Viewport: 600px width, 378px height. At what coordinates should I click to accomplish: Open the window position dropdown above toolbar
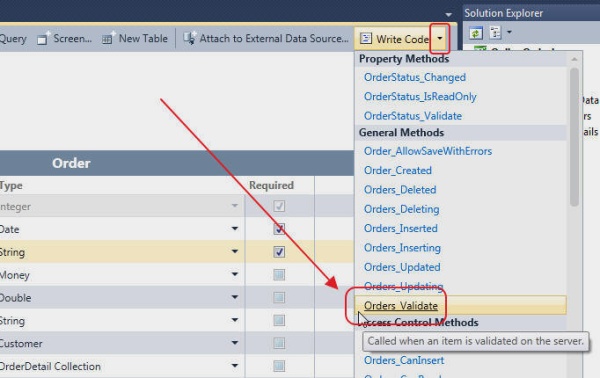(448, 15)
